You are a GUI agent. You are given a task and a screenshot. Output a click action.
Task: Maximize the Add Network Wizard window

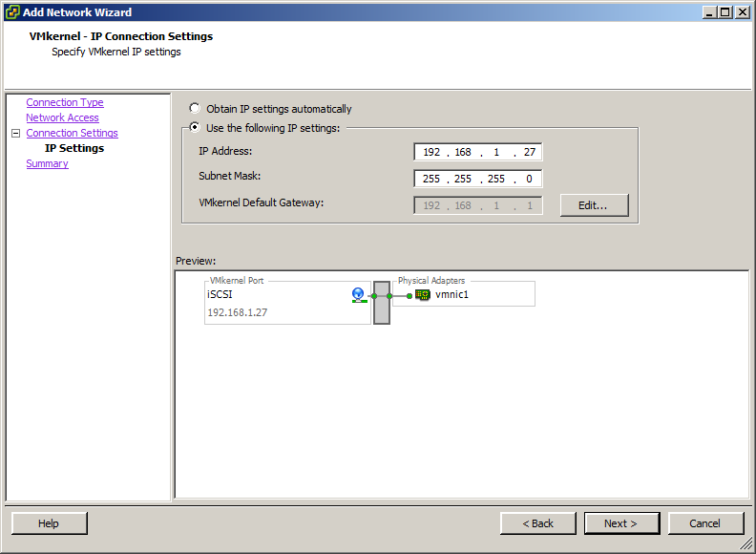pyautogui.click(x=725, y=12)
